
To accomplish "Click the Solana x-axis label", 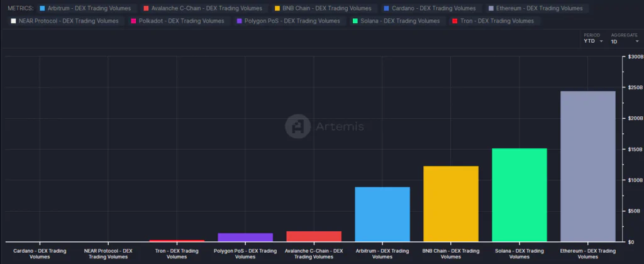I will pos(519,254).
